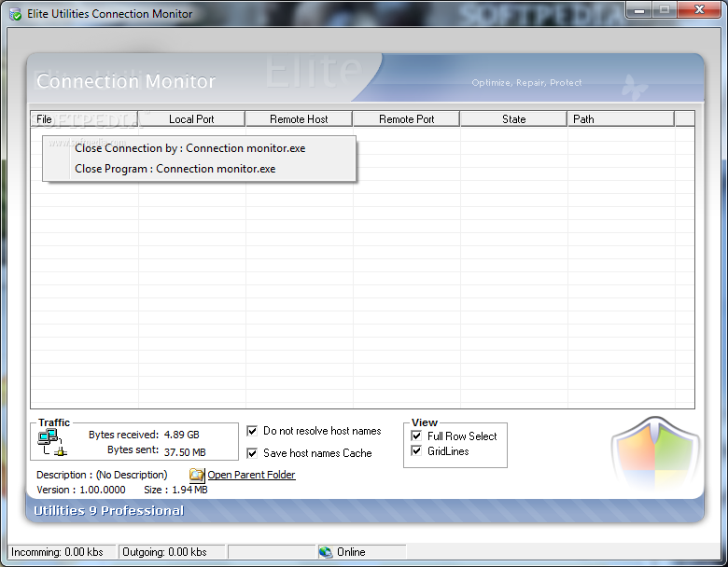Uncheck Full Row Select option
The image size is (728, 567).
[x=416, y=436]
